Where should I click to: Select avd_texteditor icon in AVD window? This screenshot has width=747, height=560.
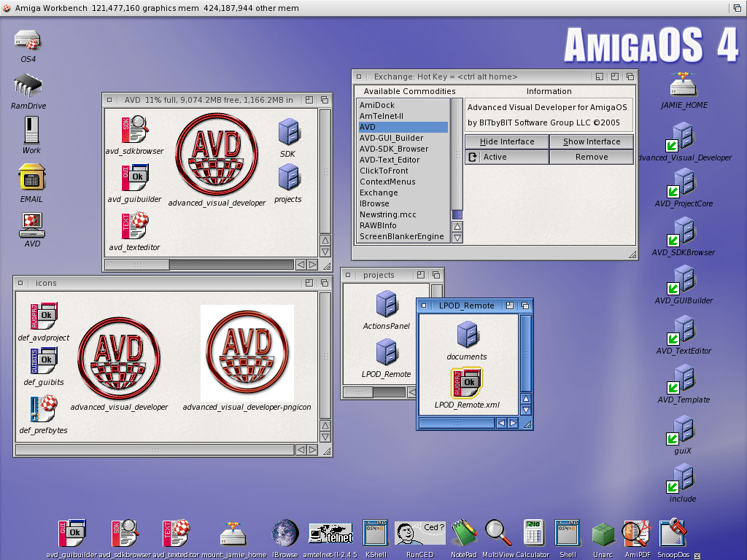135,225
